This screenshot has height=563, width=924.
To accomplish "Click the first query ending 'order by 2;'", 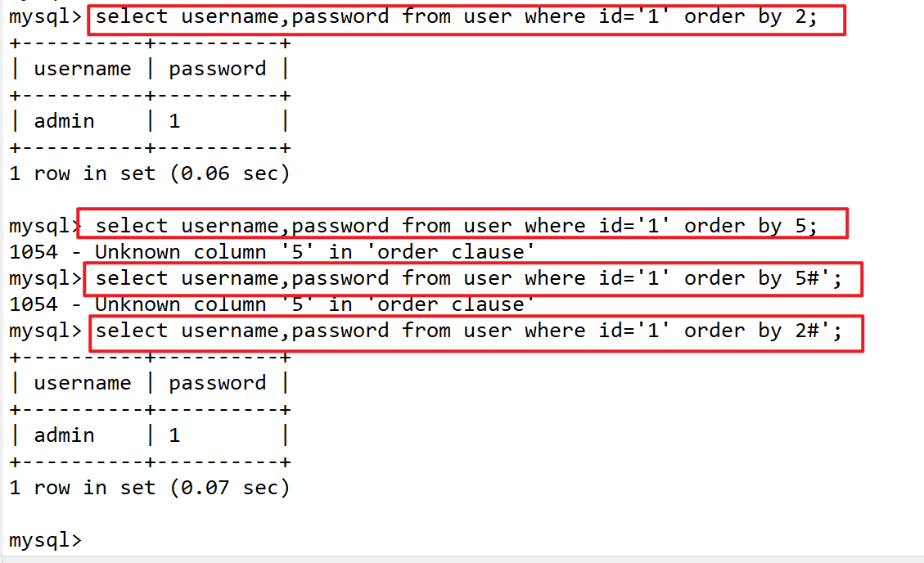I will point(457,17).
